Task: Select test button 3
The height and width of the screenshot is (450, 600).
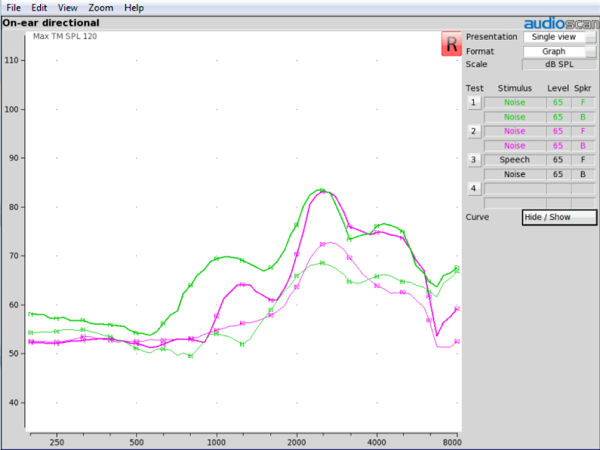Action: pyautogui.click(x=474, y=160)
